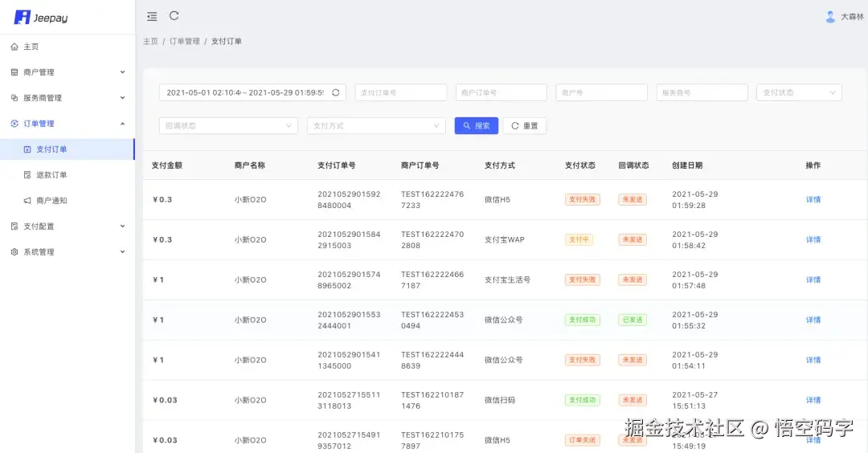Click the 商户管理 sidebar icon
This screenshot has height=453, width=868.
(x=14, y=72)
